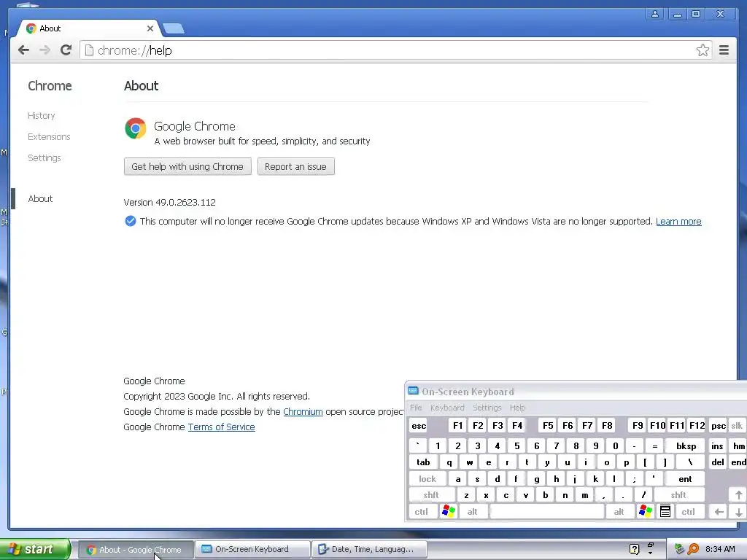Click Get help with using Chrome button
This screenshot has height=560, width=747.
coord(187,167)
